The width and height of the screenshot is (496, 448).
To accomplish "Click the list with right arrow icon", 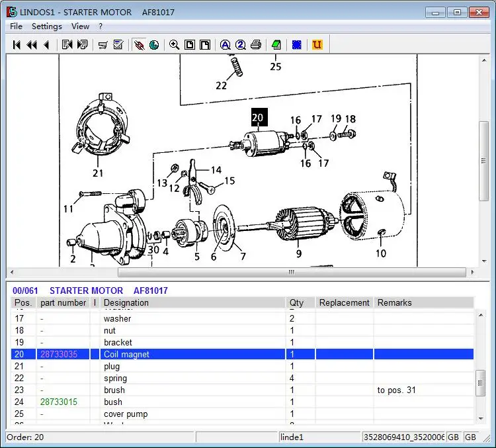I will coord(82,44).
